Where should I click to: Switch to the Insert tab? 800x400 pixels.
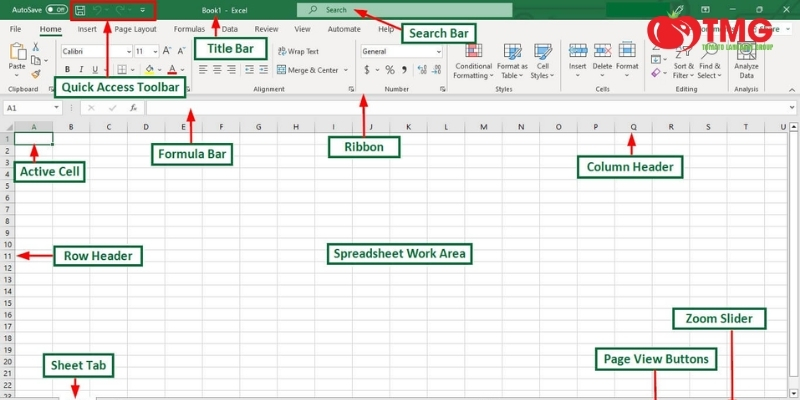(87, 29)
